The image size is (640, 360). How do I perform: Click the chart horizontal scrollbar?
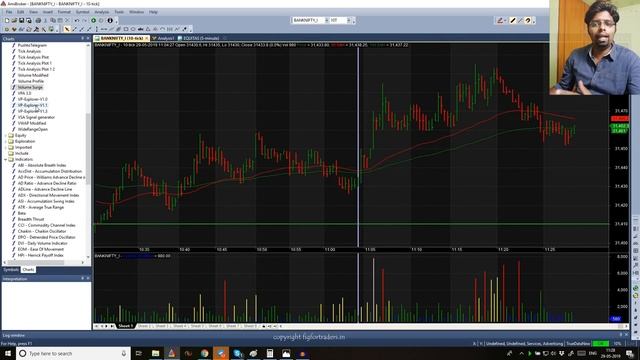453,326
